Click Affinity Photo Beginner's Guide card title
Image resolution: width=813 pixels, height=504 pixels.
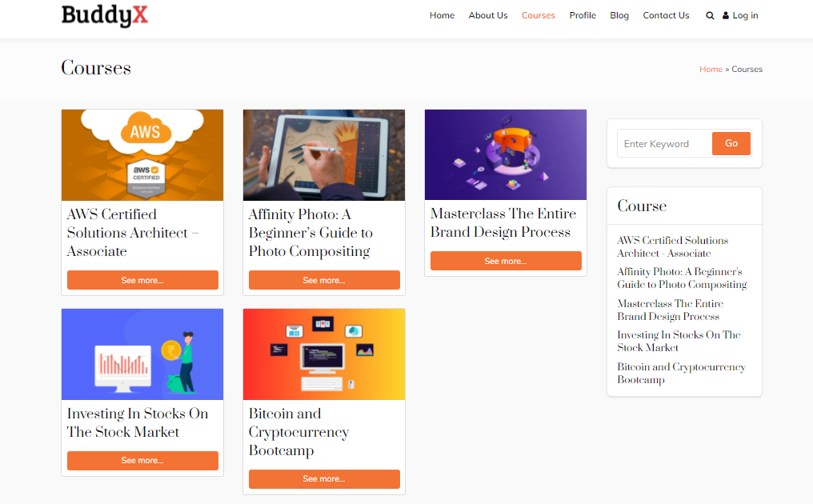point(310,233)
